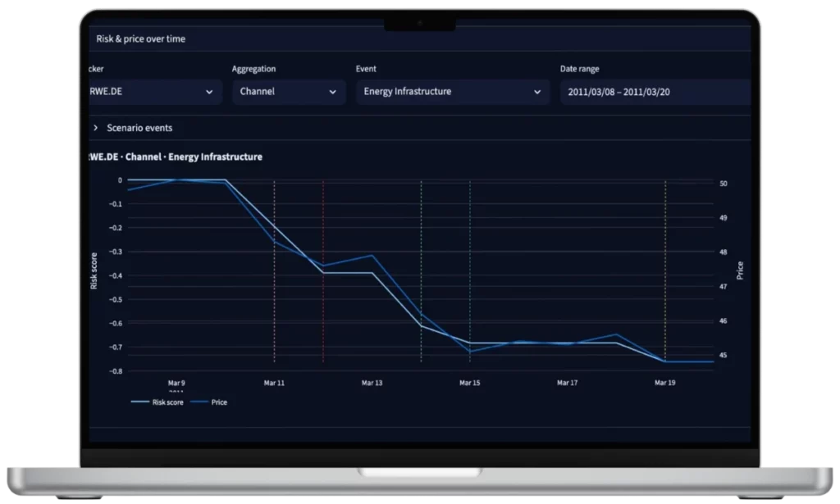Click the 'Event' field label
This screenshot has width=840, height=504.
pos(366,69)
